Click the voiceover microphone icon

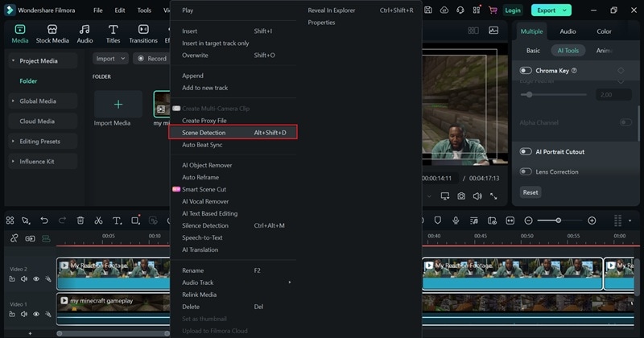click(x=456, y=221)
